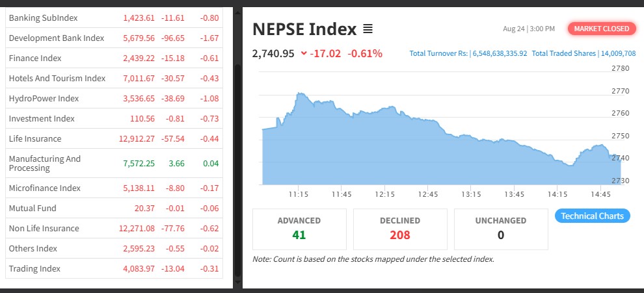Click the DECLINED count box

pyautogui.click(x=400, y=229)
